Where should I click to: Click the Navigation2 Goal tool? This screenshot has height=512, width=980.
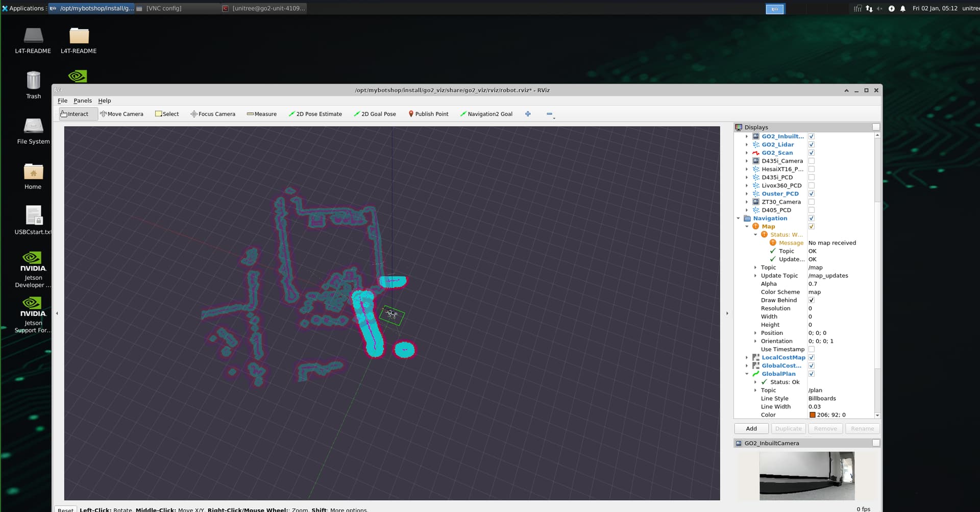click(x=486, y=114)
